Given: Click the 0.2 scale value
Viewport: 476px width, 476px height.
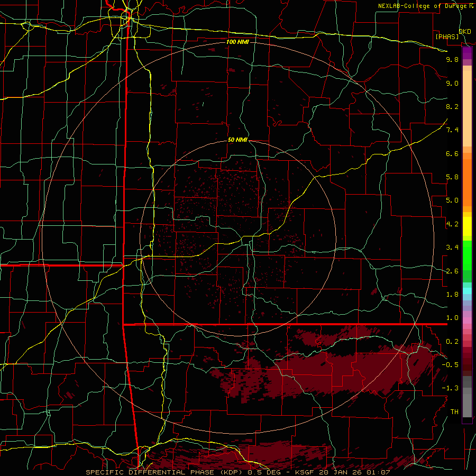Looking at the screenshot, I should pos(452,342).
